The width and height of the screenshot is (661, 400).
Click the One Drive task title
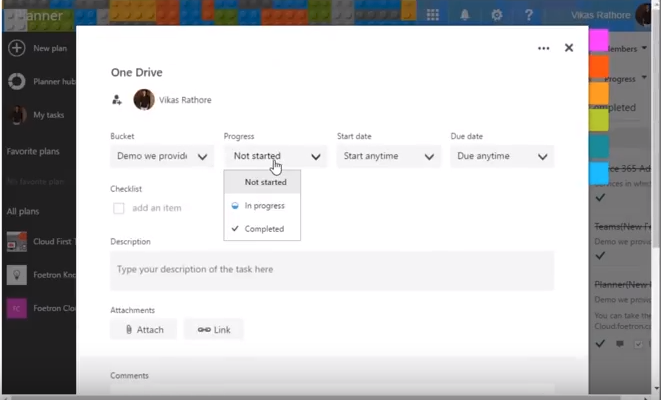pyautogui.click(x=137, y=72)
